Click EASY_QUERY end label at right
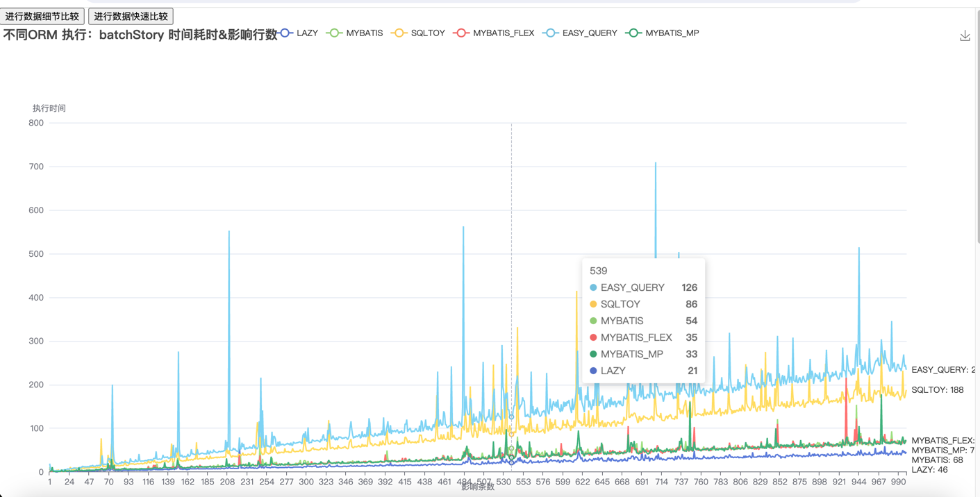 click(944, 370)
